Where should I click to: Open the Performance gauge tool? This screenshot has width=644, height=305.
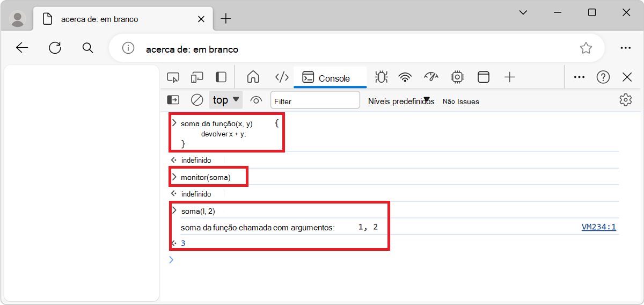(431, 77)
